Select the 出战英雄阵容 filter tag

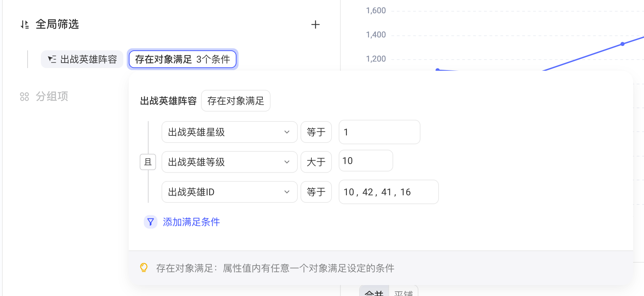(x=82, y=59)
